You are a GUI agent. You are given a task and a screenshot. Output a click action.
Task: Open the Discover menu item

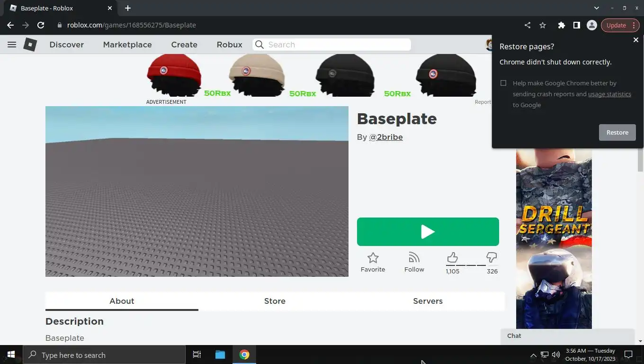66,45
